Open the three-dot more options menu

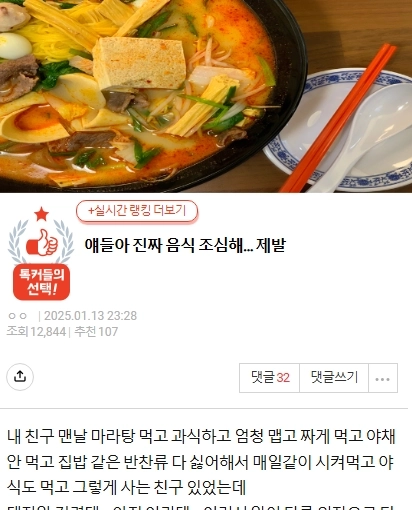point(383,378)
